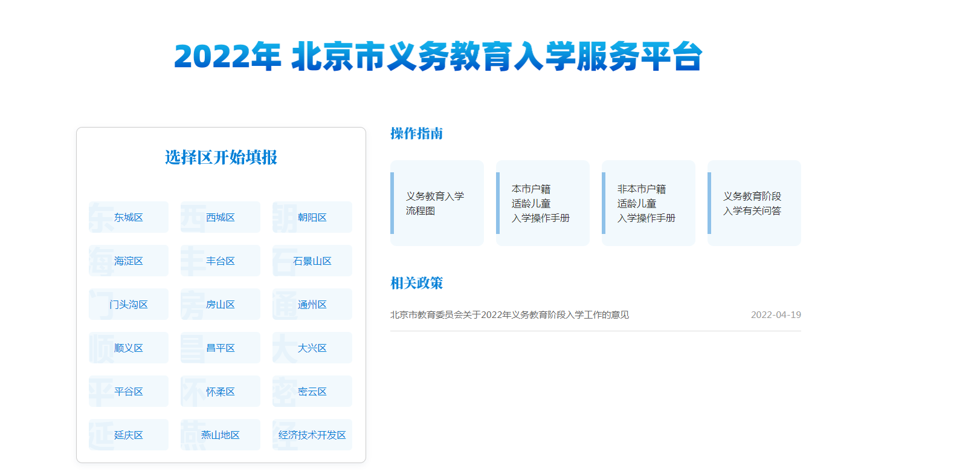Select 怀柔区 district button
Viewport: 980px width, 474px height.
point(221,391)
